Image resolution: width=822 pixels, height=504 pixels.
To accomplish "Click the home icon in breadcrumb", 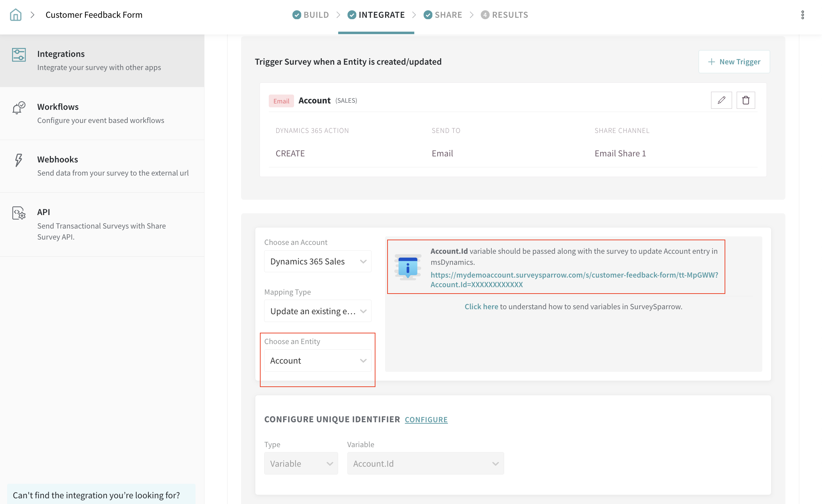I will [16, 15].
